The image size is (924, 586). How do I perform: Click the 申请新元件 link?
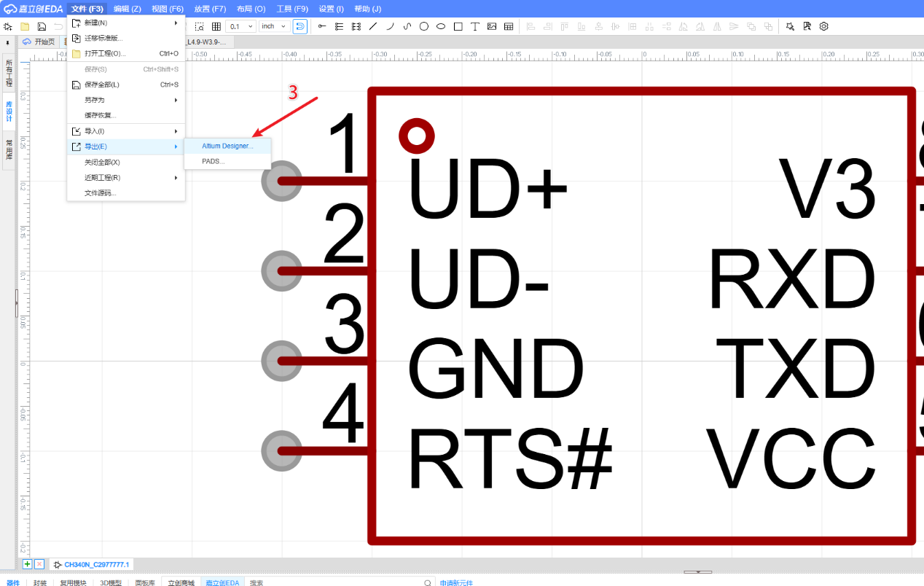tap(456, 582)
